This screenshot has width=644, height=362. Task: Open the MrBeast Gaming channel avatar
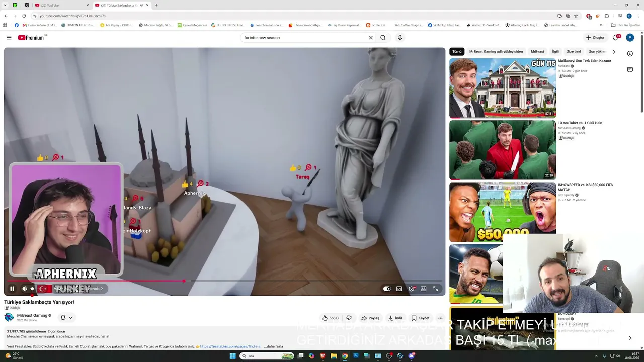coord(9,317)
